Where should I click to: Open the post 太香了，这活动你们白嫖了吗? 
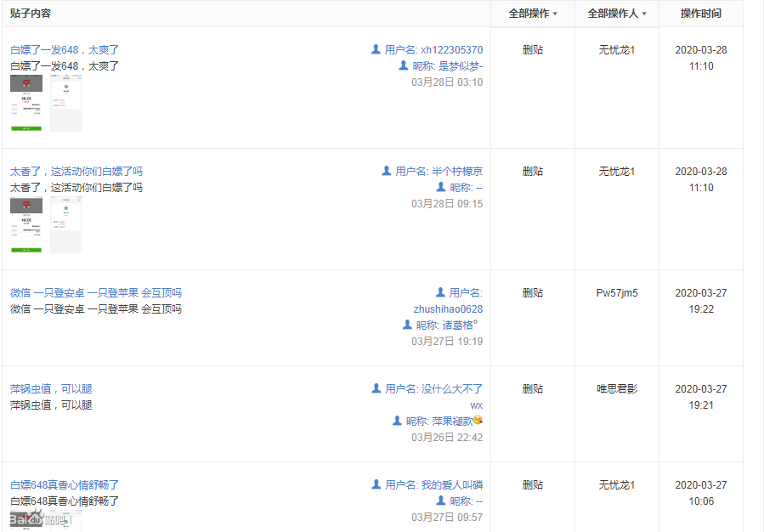click(x=76, y=172)
